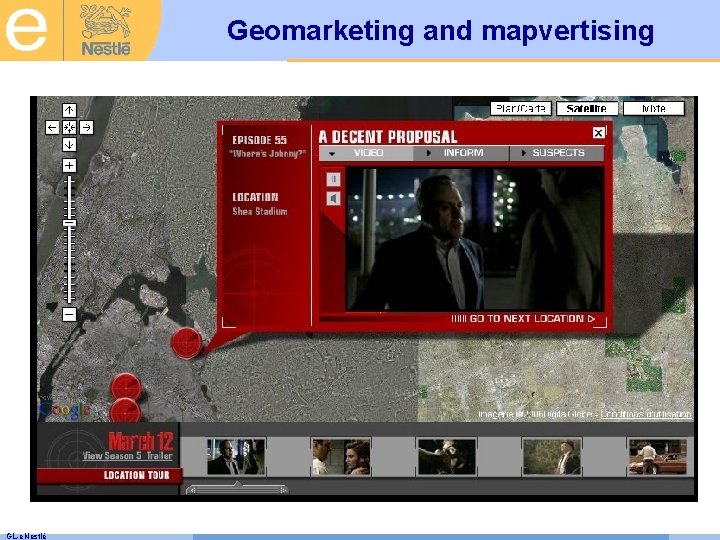Click the 'Shea Stadium' location text
Screen dimensions: 720x540
260,212
